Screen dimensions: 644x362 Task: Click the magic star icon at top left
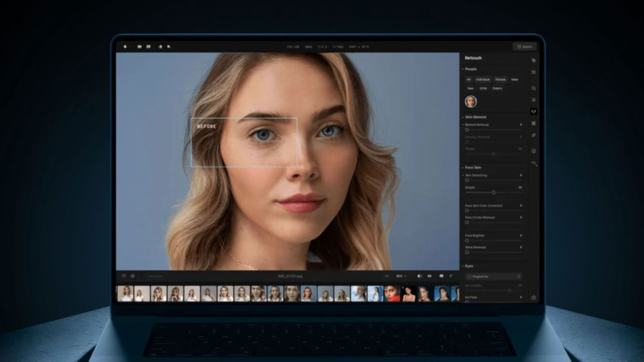(x=125, y=47)
